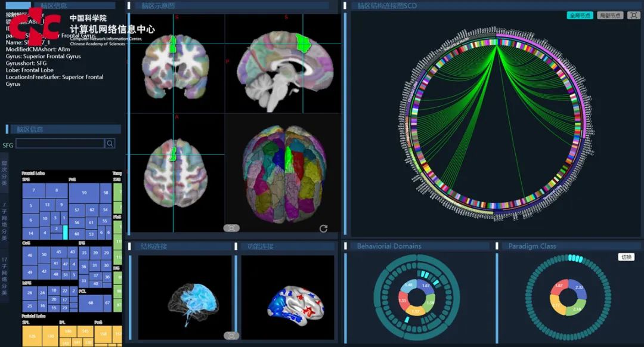Click the blue structural connection brain model
Viewport: 644px width, 347px height.
pos(193,304)
